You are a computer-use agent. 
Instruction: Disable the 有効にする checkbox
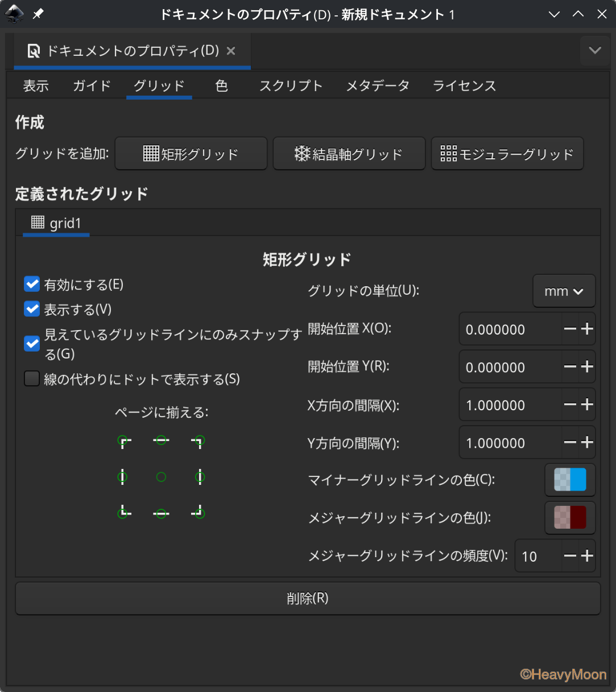[32, 284]
